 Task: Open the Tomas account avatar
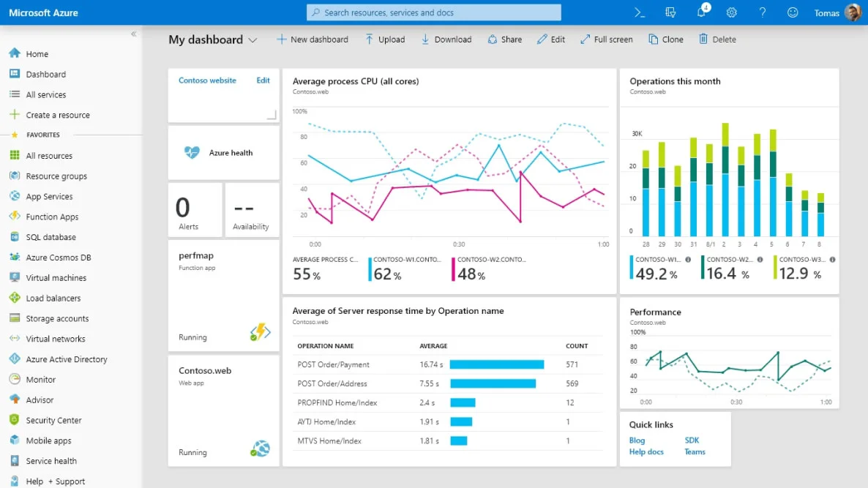coord(853,12)
